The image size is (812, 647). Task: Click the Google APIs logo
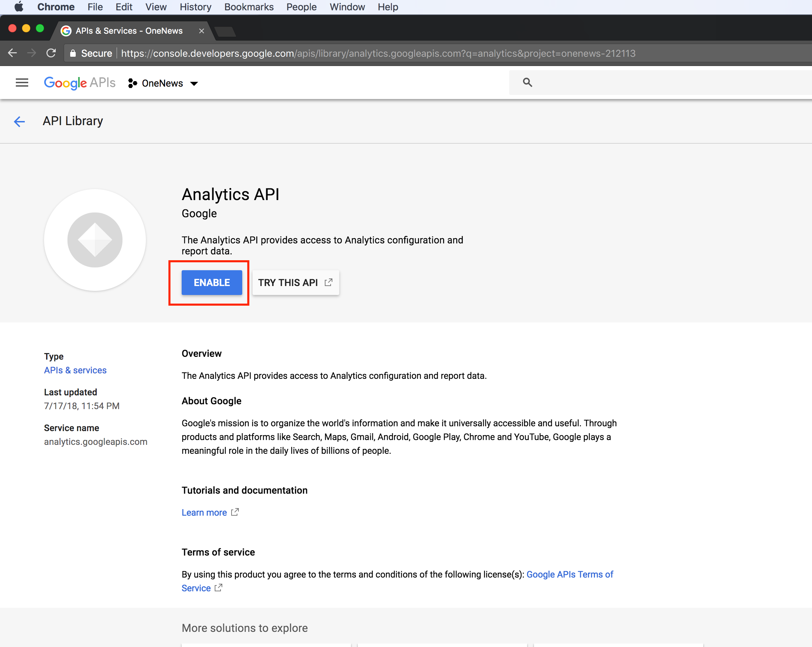coord(79,83)
